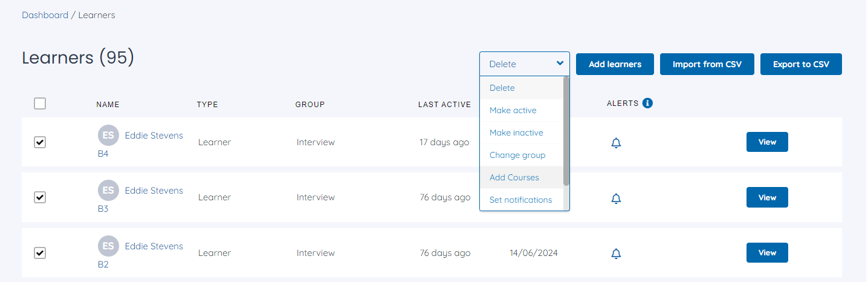This screenshot has height=282, width=868.
Task: Click Import from CSV button
Action: coord(707,64)
